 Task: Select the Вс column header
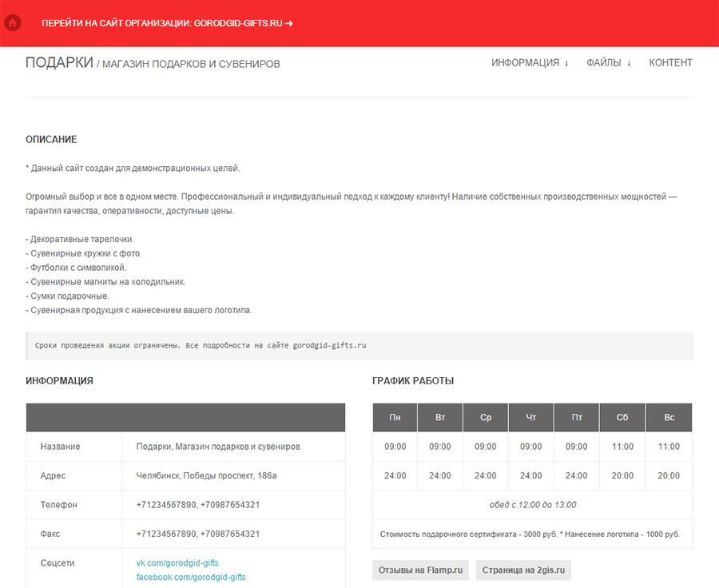(669, 418)
